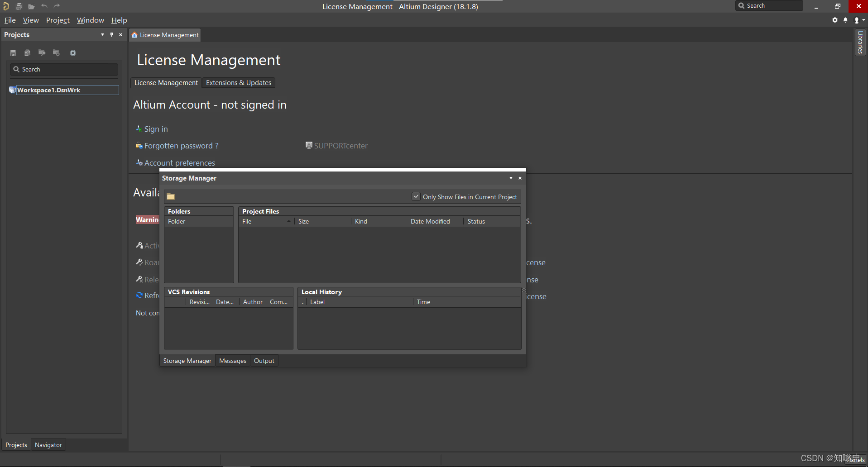This screenshot has height=467, width=868.
Task: Click folder-search icon in Projects panel toolbar
Action: click(x=42, y=53)
